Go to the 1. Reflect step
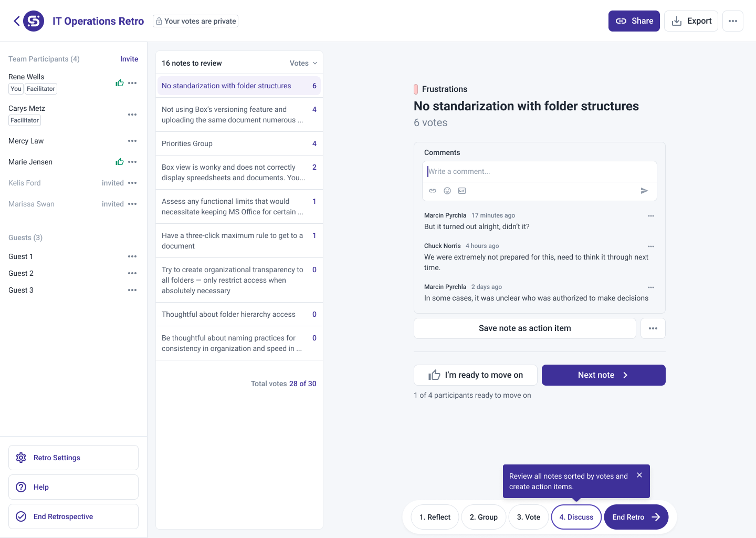The height and width of the screenshot is (538, 756). tap(435, 517)
